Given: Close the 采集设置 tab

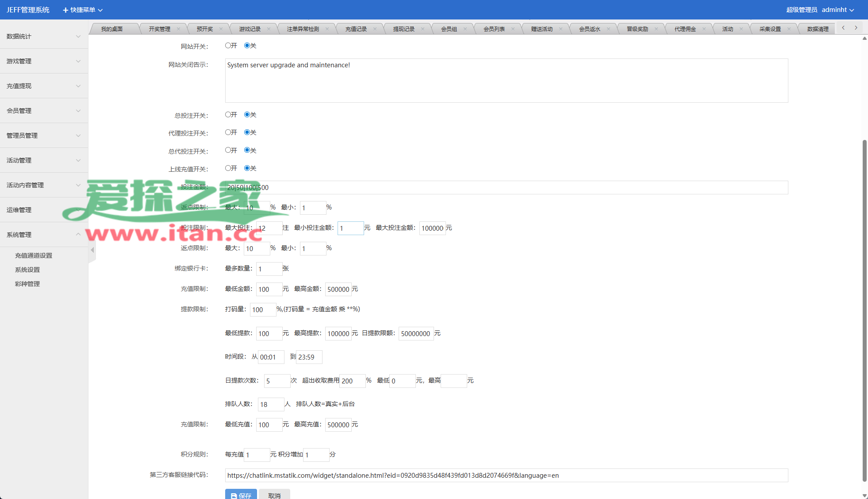Looking at the screenshot, I should tap(789, 29).
